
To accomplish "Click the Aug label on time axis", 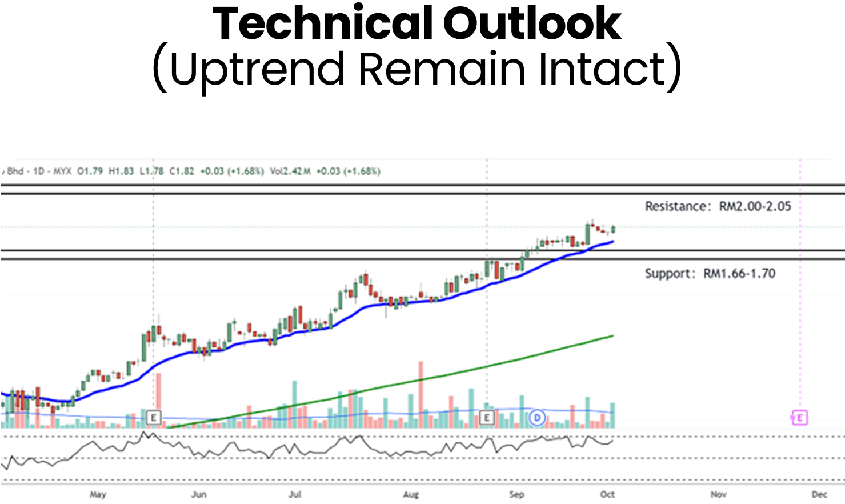I will pos(411,494).
